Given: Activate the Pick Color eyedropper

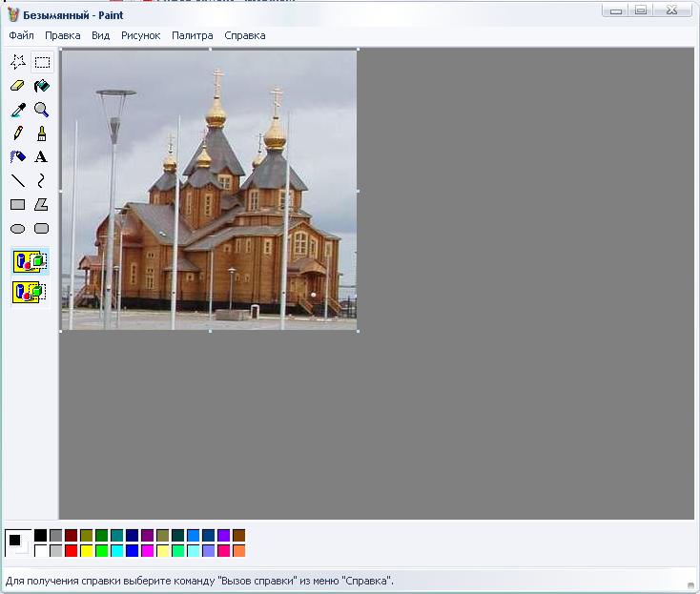Looking at the screenshot, I should click(x=17, y=111).
